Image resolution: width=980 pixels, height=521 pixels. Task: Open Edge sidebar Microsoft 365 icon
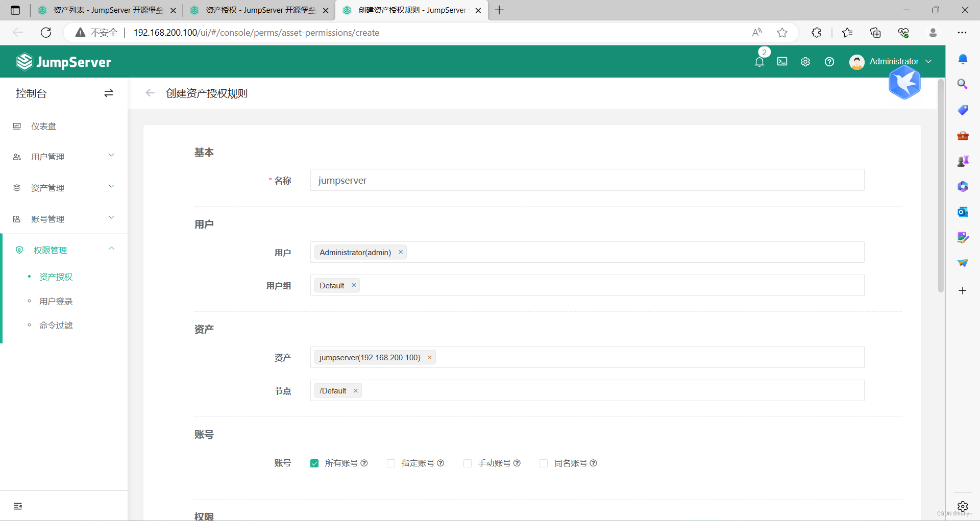coord(963,186)
